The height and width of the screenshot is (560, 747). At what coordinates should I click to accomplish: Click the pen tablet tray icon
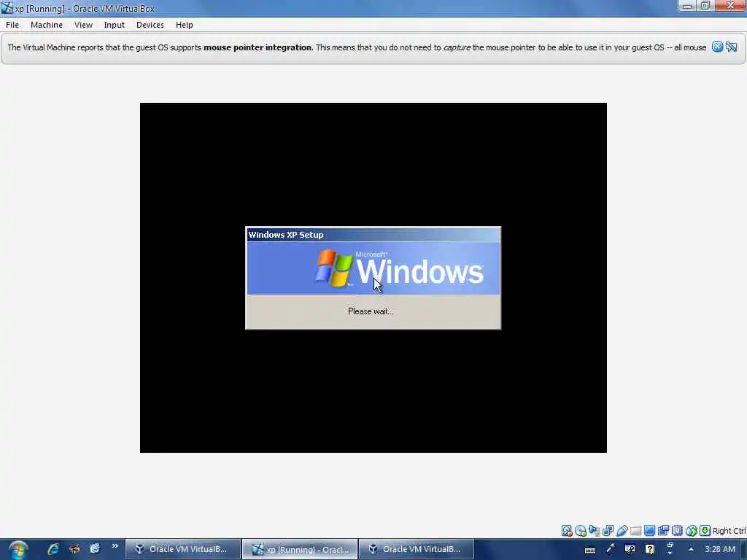[611, 549]
